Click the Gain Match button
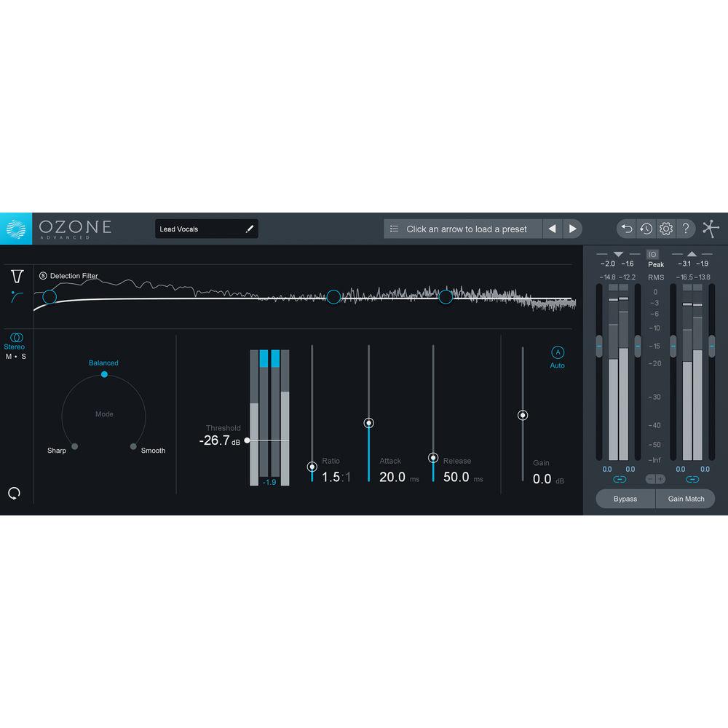Screen dimensions: 728x728 (685, 499)
